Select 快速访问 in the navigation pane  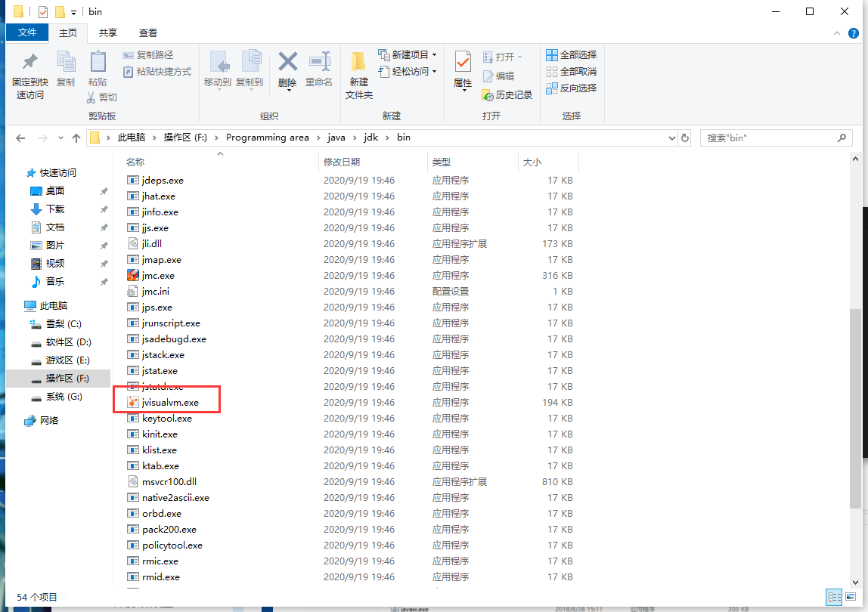(58, 172)
